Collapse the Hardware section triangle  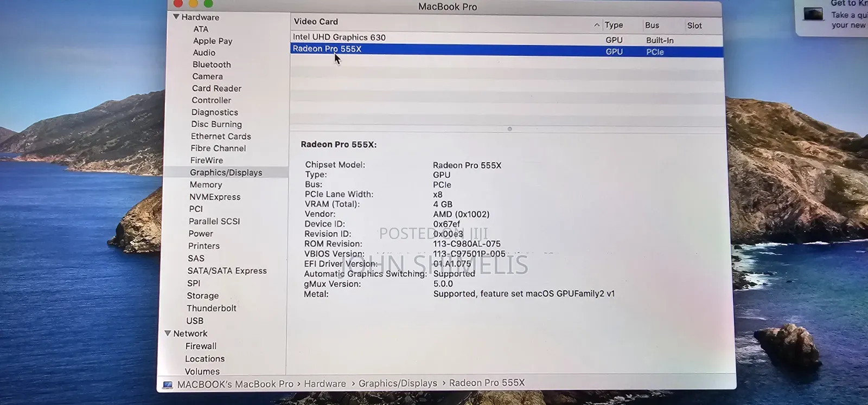(176, 17)
